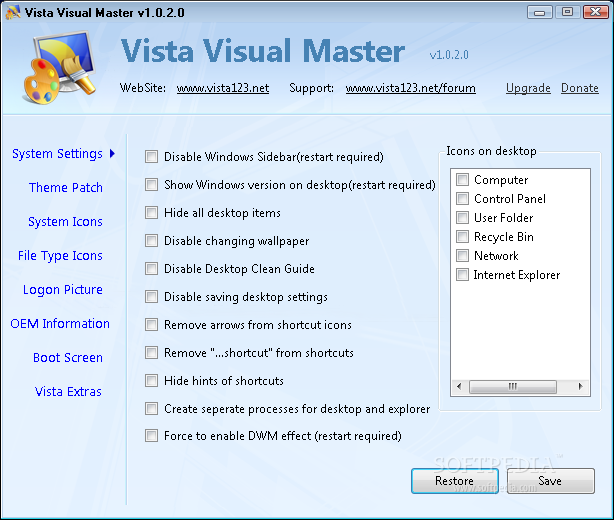Enable the User Folder desktop icon

pos(462,217)
